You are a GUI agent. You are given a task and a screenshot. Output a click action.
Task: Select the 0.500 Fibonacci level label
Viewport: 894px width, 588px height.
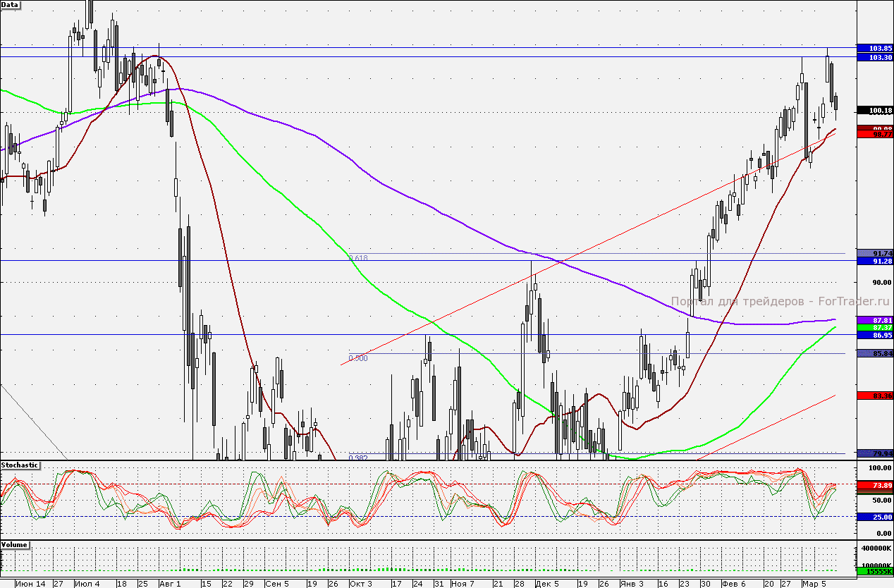(x=358, y=358)
